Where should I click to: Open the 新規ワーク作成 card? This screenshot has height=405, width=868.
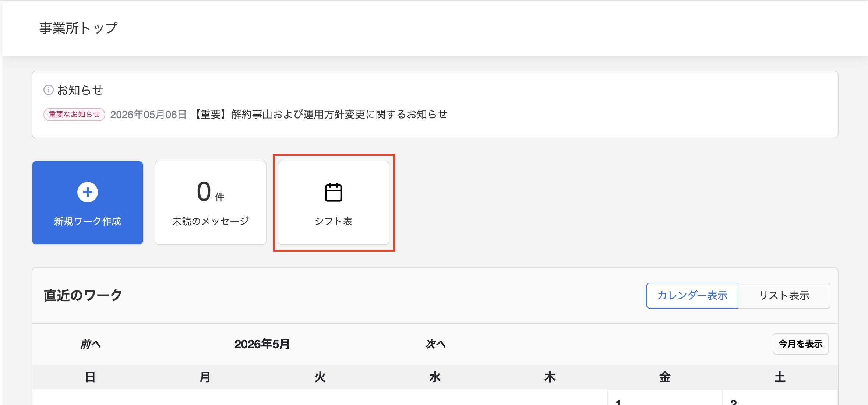tap(88, 203)
